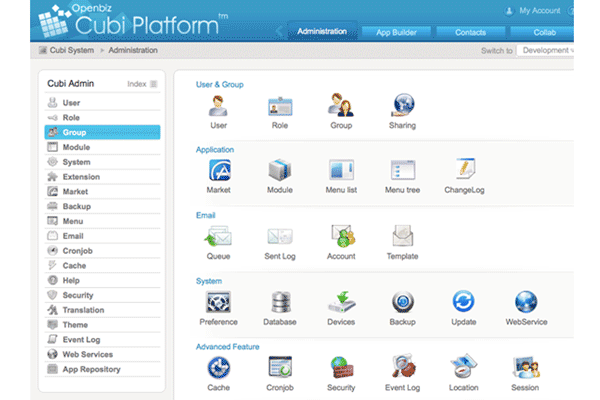Open the Module box icon in Application
Viewport: 600px width, 400px height.
[280, 170]
